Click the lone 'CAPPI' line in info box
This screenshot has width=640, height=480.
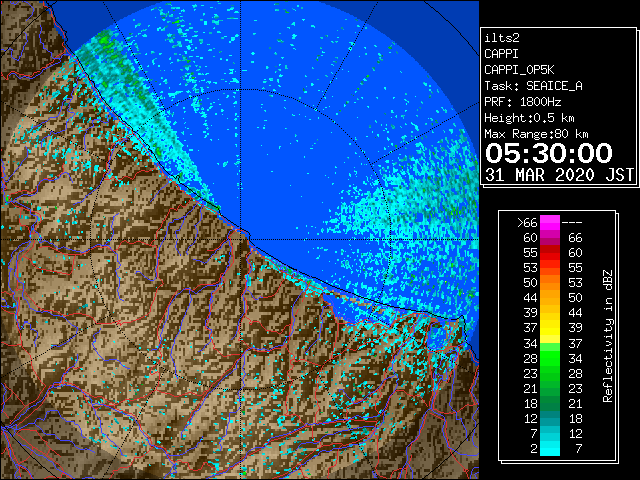tap(501, 54)
